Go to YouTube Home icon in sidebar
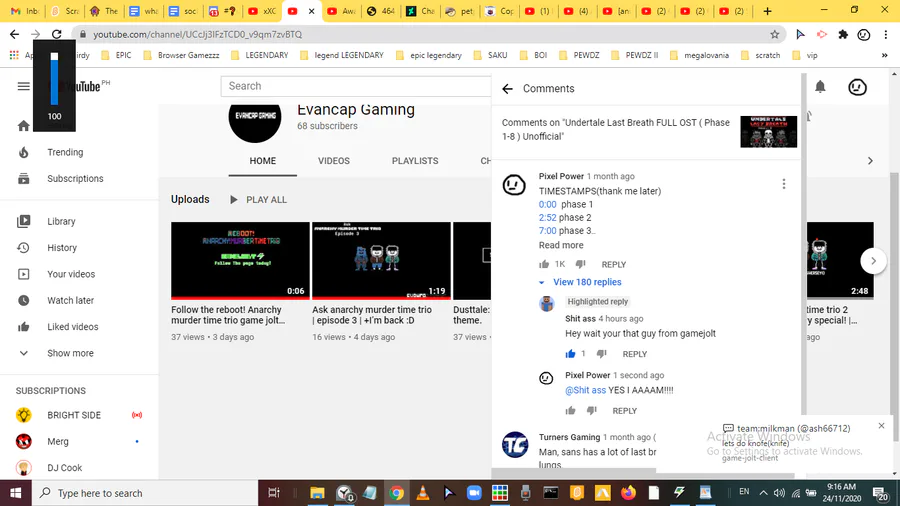 tap(24, 126)
